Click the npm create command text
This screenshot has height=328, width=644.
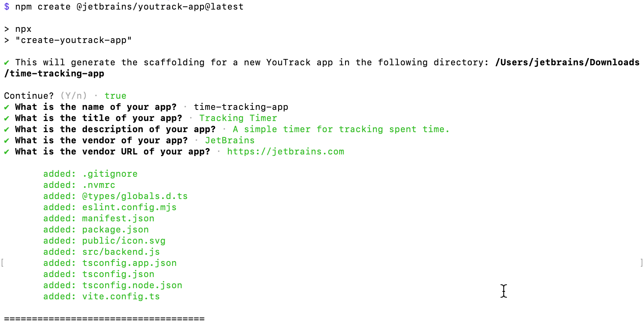(129, 7)
